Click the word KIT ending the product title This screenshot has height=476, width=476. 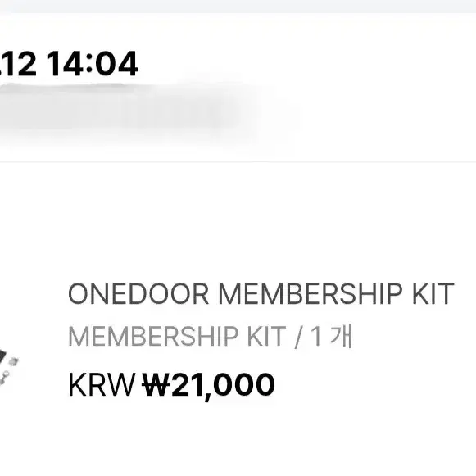click(x=433, y=294)
